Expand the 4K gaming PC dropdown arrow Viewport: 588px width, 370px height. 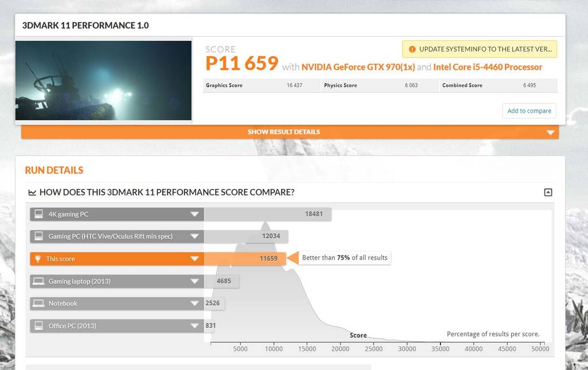(x=194, y=214)
